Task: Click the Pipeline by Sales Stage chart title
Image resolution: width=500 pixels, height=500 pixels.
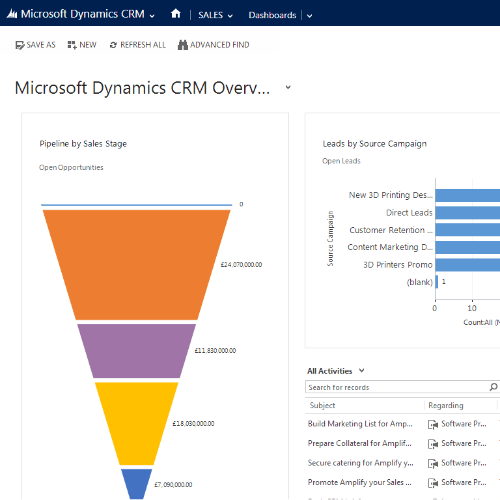Action: coord(83,144)
